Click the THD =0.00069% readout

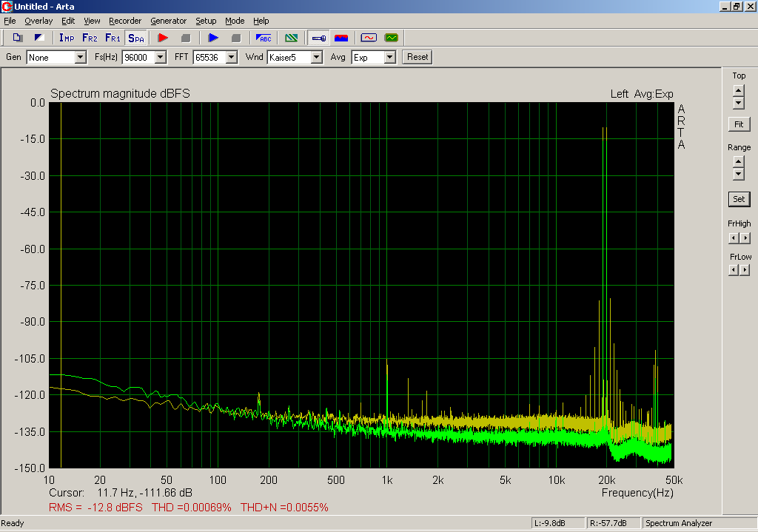point(192,508)
